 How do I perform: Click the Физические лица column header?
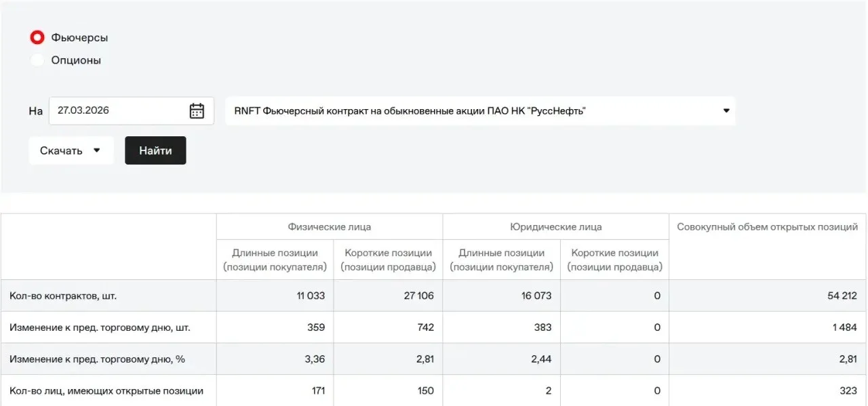tap(330, 227)
